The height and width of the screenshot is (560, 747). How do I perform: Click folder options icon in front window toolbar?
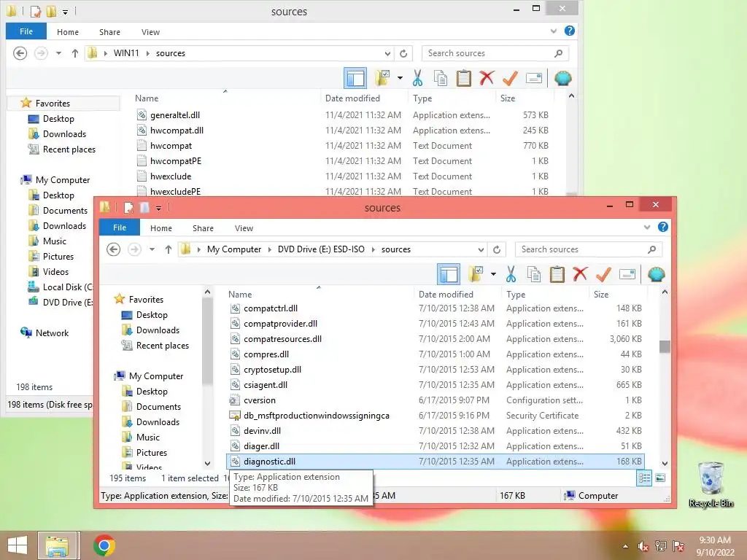pyautogui.click(x=476, y=274)
